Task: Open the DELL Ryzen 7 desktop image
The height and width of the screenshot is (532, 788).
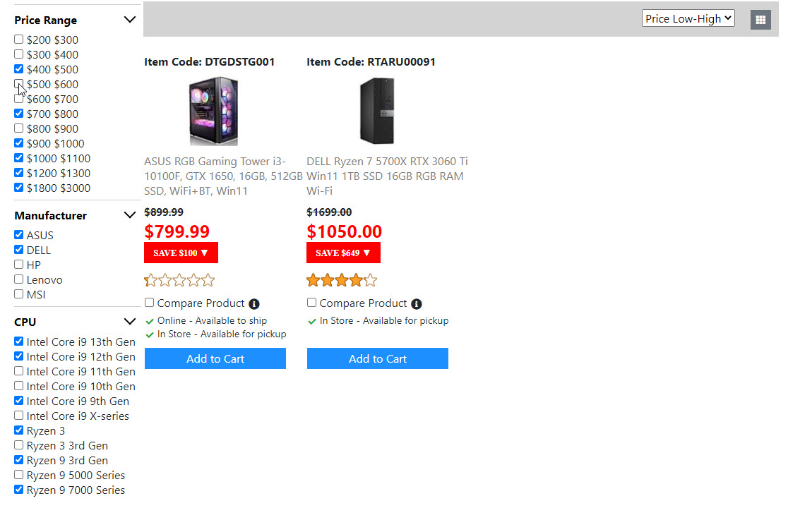Action: [x=376, y=111]
